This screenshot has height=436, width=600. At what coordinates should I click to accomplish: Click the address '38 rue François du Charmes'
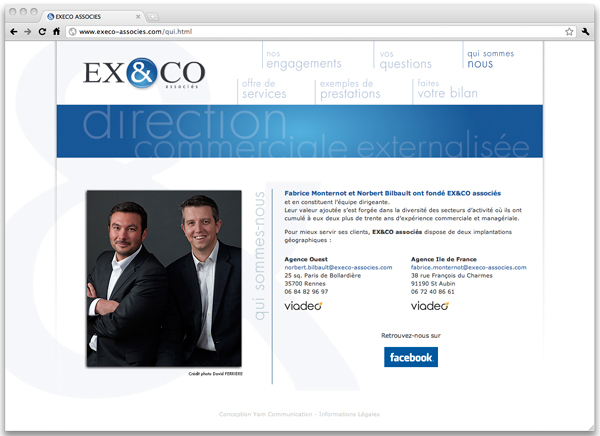click(452, 276)
